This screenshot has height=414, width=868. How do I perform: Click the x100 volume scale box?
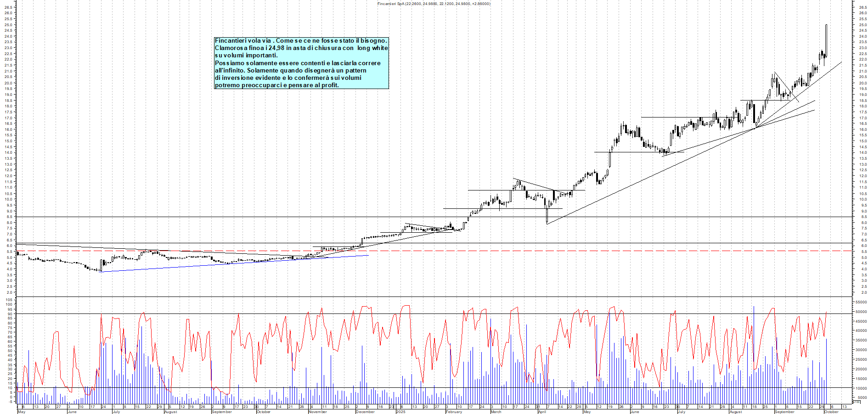pos(856,402)
